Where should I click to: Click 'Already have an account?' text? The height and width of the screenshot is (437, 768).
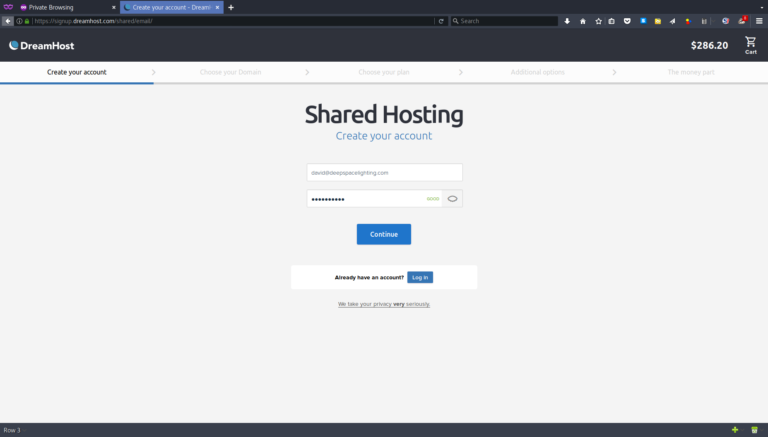[369, 277]
